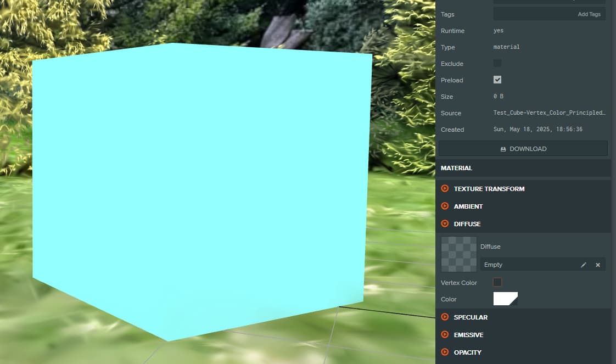Click the Size '0 B' value

[x=498, y=96]
